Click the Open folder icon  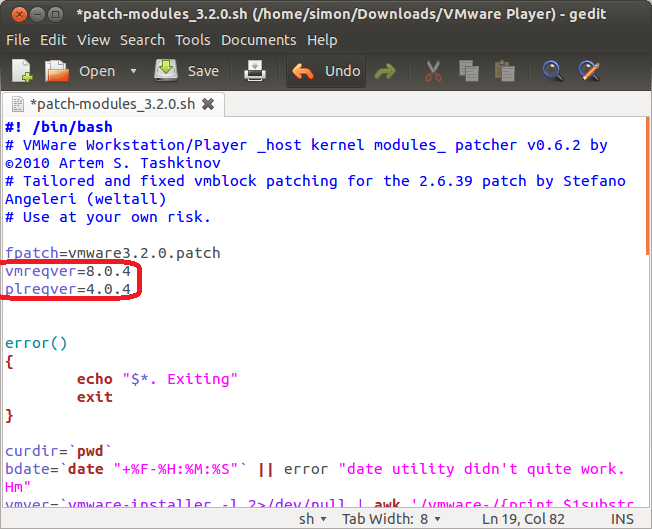[x=57, y=71]
